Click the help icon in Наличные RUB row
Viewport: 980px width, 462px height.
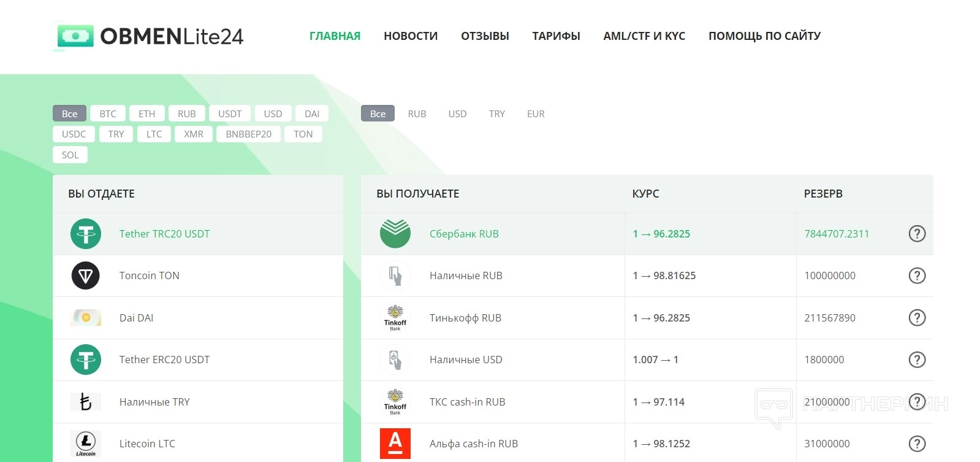pos(917,275)
